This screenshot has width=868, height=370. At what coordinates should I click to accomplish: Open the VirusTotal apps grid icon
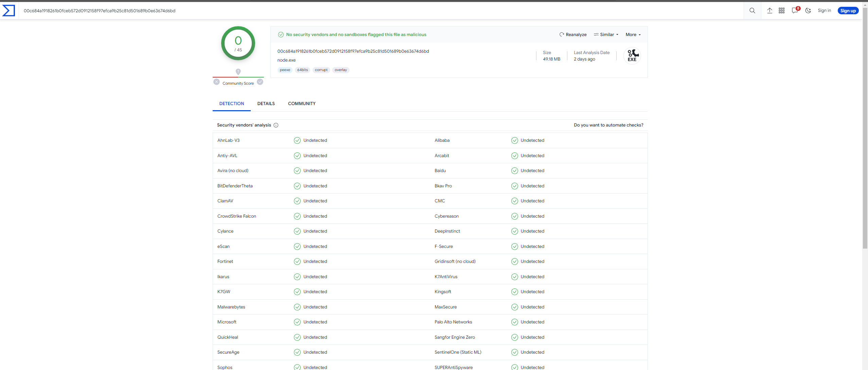coord(781,11)
